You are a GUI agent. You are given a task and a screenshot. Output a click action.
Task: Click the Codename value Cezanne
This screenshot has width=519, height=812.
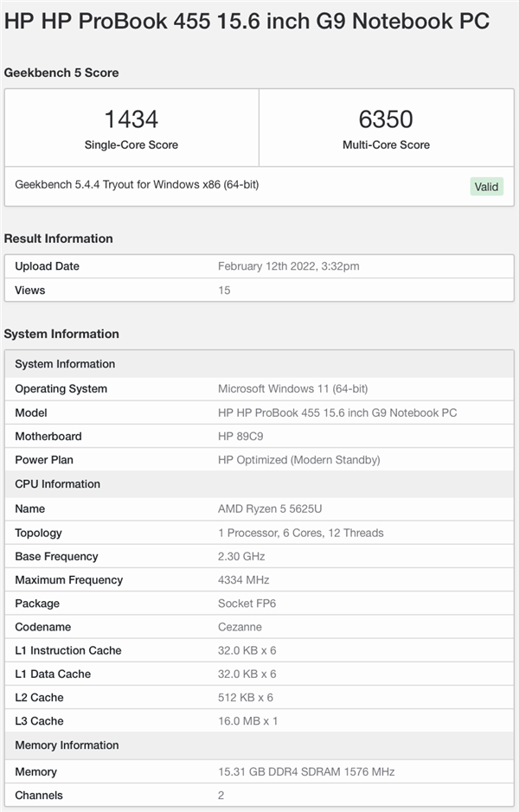click(240, 627)
